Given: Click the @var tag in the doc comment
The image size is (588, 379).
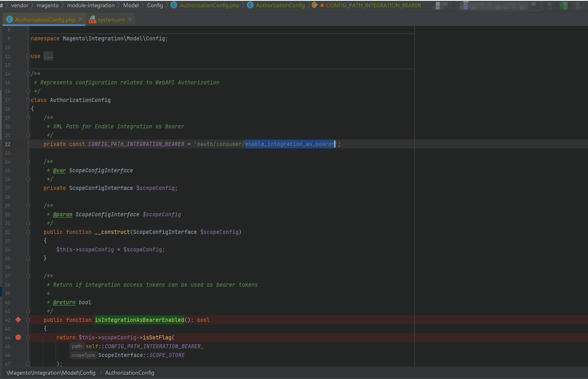Looking at the screenshot, I should click(x=60, y=170).
